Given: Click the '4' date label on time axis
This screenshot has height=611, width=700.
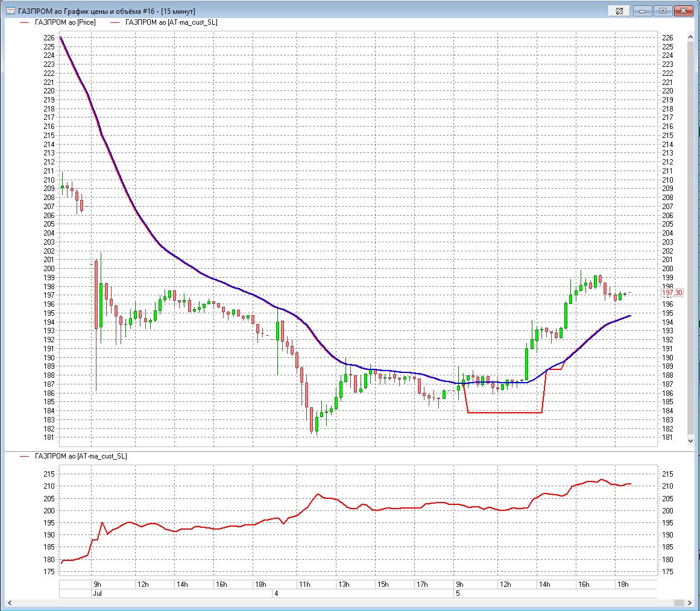Looking at the screenshot, I should tap(276, 593).
